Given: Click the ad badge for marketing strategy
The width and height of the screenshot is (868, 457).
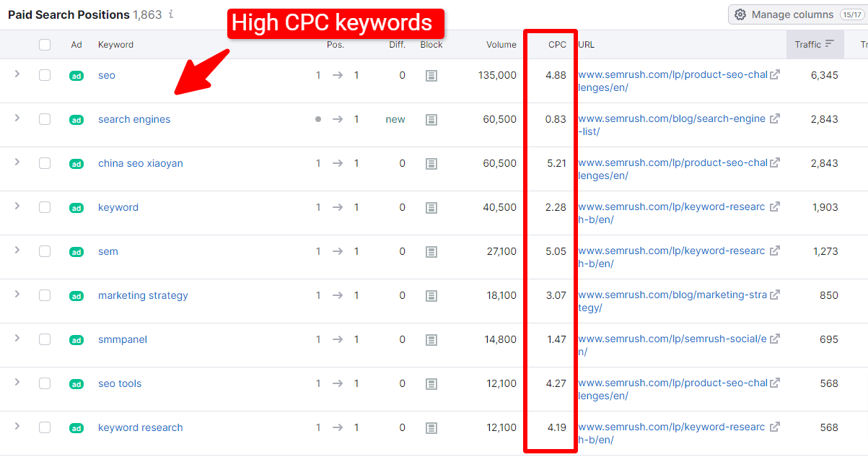Looking at the screenshot, I should coord(76,296).
